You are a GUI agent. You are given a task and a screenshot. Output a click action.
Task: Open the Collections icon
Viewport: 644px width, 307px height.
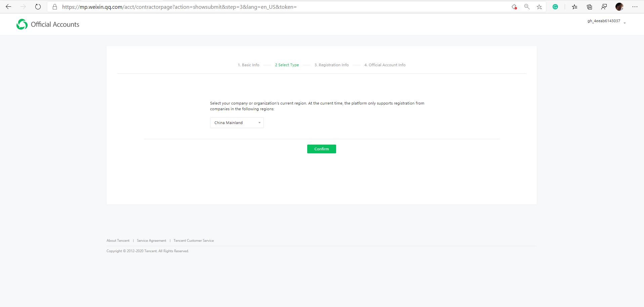point(589,7)
